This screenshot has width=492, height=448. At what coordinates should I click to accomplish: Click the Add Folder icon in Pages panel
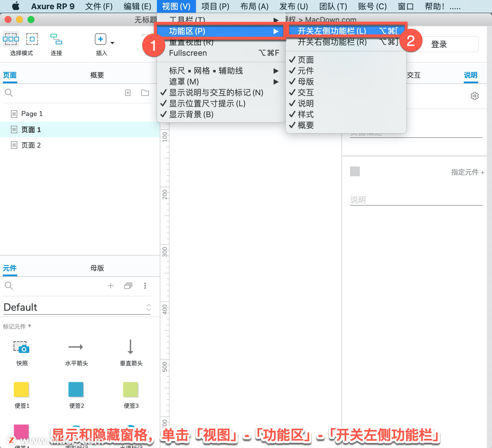[145, 93]
